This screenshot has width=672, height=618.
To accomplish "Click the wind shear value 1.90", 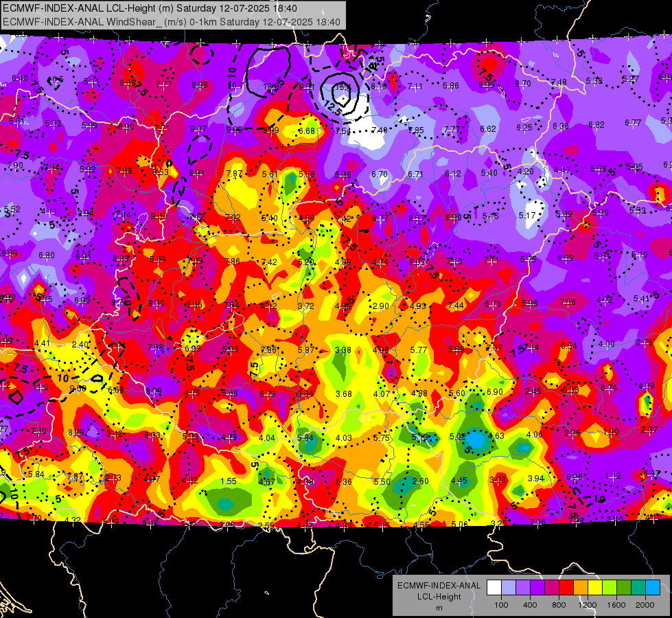I will tap(611, 431).
